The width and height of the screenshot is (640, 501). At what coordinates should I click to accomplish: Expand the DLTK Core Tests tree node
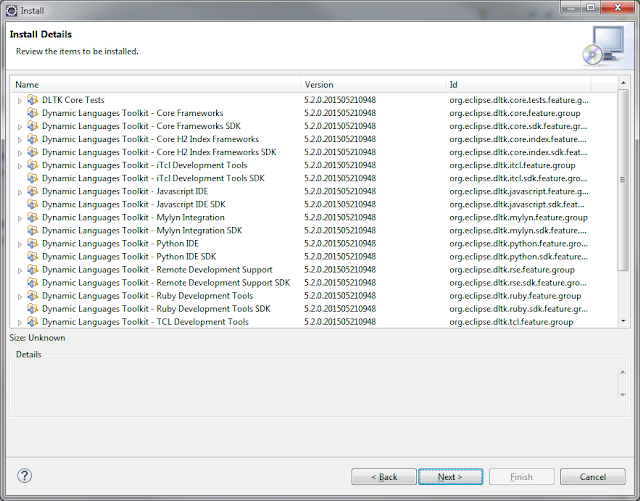click(x=20, y=100)
